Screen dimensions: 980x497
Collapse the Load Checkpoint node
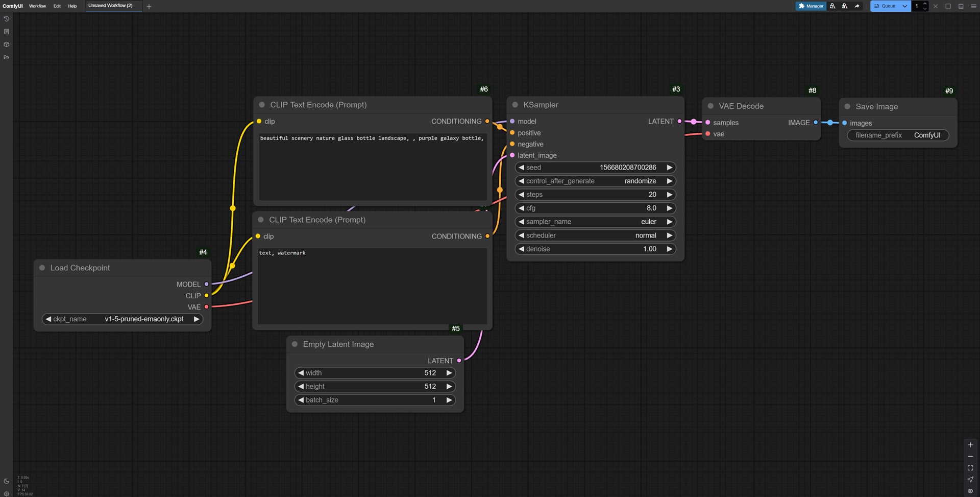(x=42, y=268)
